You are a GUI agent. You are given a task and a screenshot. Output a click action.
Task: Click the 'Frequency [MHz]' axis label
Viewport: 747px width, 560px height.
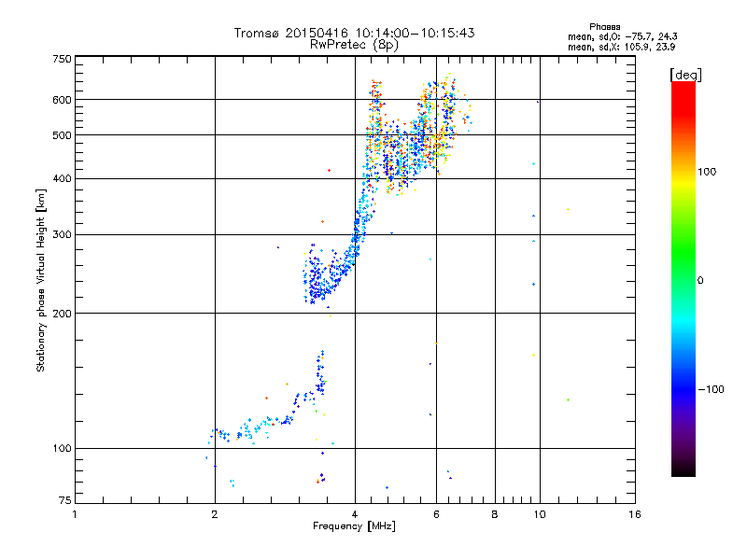pos(354,526)
